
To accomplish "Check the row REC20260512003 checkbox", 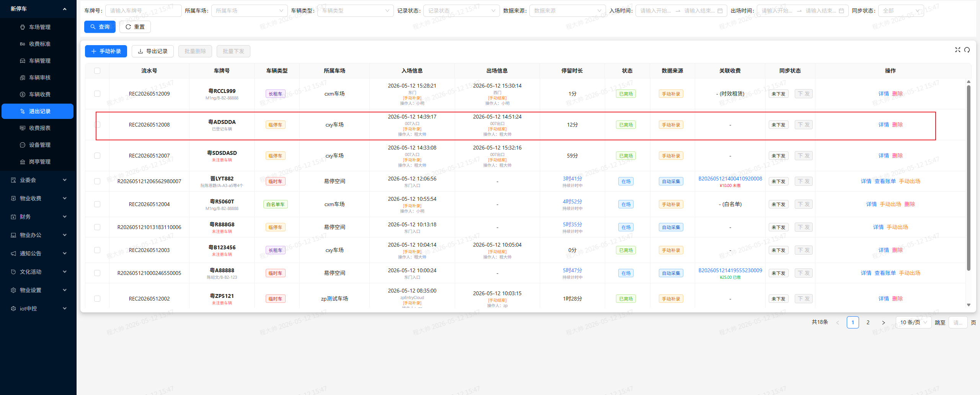I will click(97, 250).
